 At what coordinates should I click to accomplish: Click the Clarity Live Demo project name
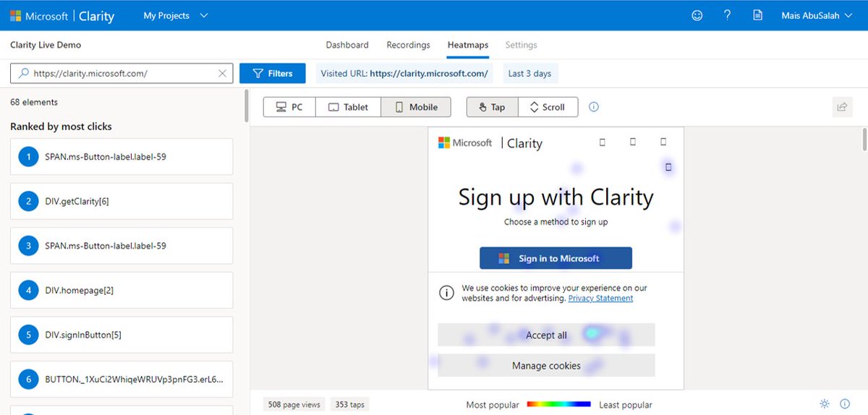tap(46, 45)
